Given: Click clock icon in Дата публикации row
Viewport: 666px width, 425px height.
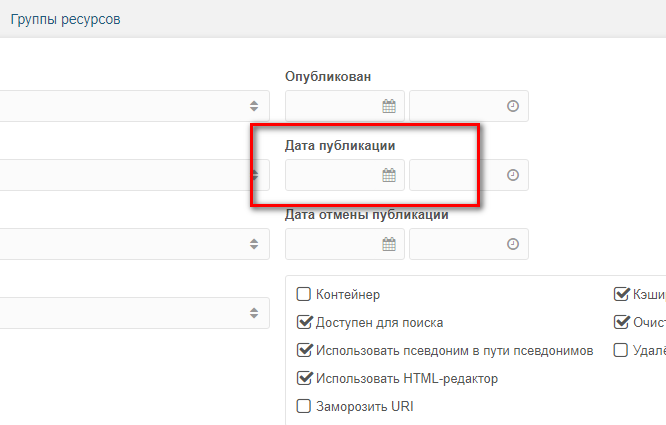Looking at the screenshot, I should pyautogui.click(x=513, y=175).
